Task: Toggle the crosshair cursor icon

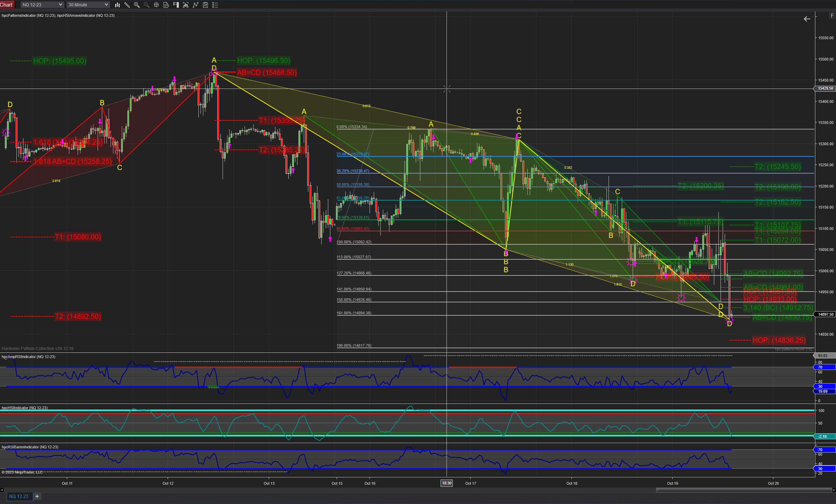Action: point(156,5)
